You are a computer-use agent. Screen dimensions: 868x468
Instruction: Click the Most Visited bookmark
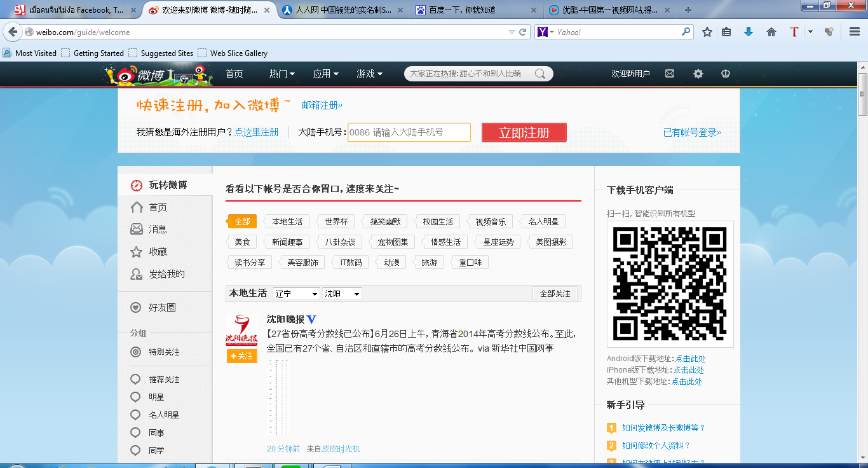(30, 53)
